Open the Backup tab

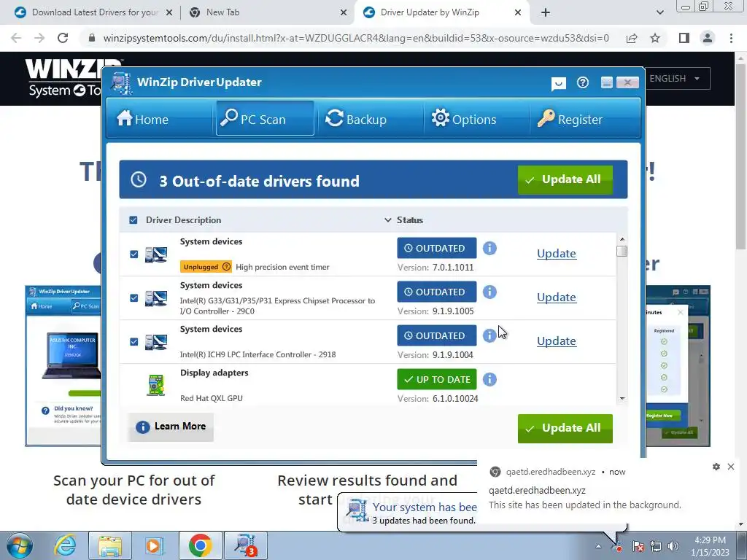pos(356,119)
